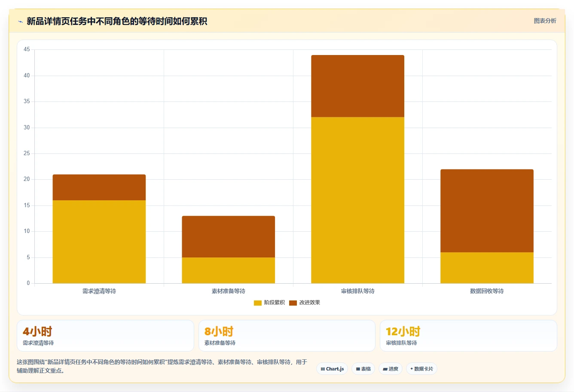Click the y-axis value 0
Viewport: 574px width, 392px height.
pyautogui.click(x=28, y=283)
